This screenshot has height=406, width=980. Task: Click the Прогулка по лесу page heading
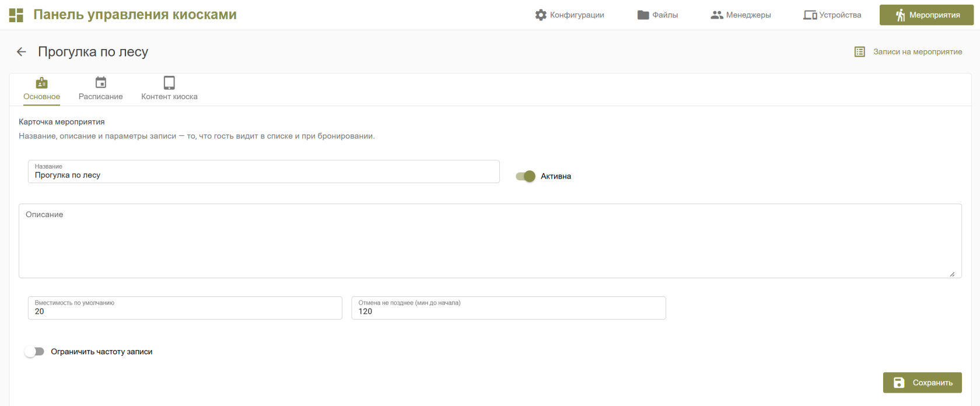click(93, 52)
